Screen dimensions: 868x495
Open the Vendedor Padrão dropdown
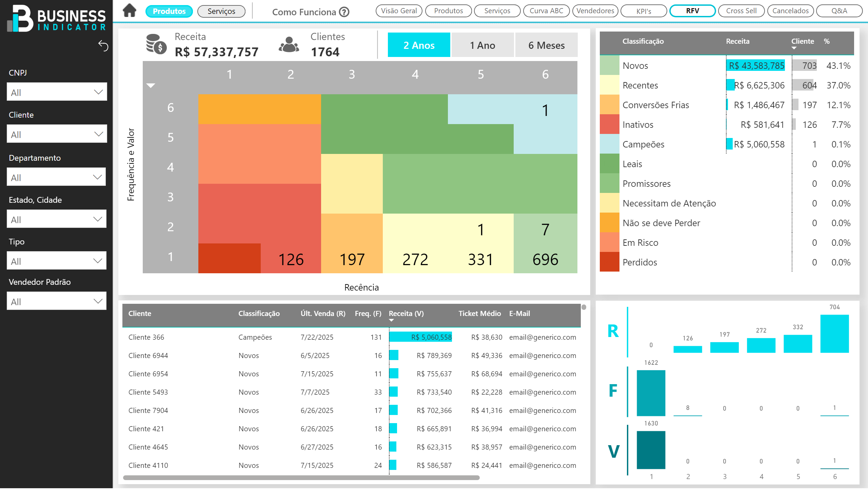click(x=56, y=301)
